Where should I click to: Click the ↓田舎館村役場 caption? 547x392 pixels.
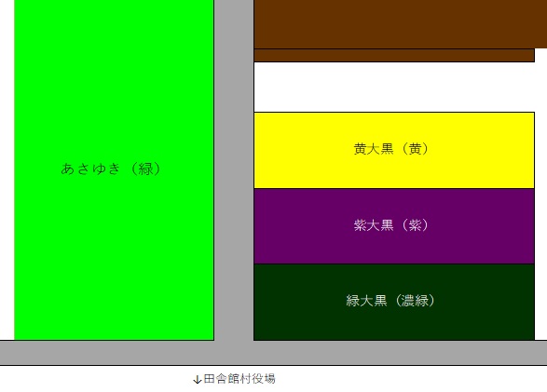[234, 379]
